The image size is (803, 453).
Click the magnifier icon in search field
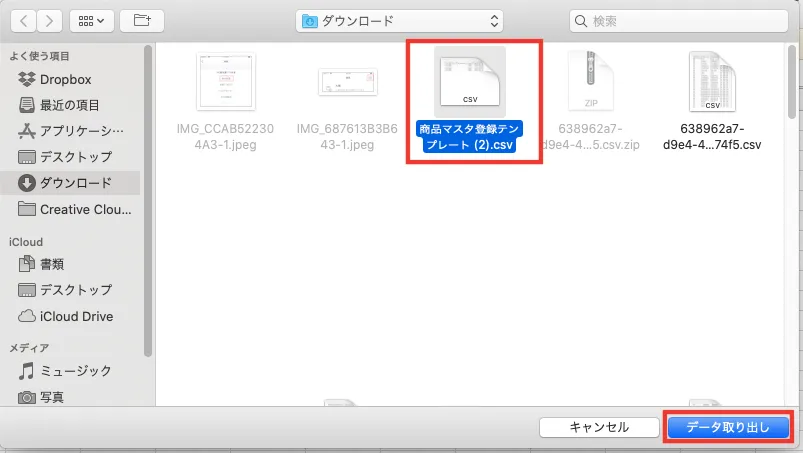(x=581, y=21)
